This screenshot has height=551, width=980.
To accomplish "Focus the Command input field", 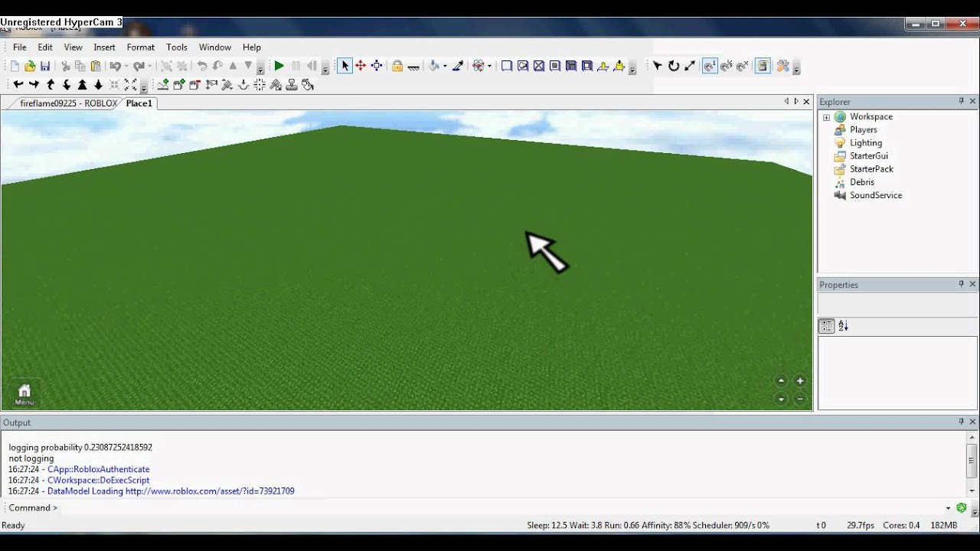I will [501, 507].
